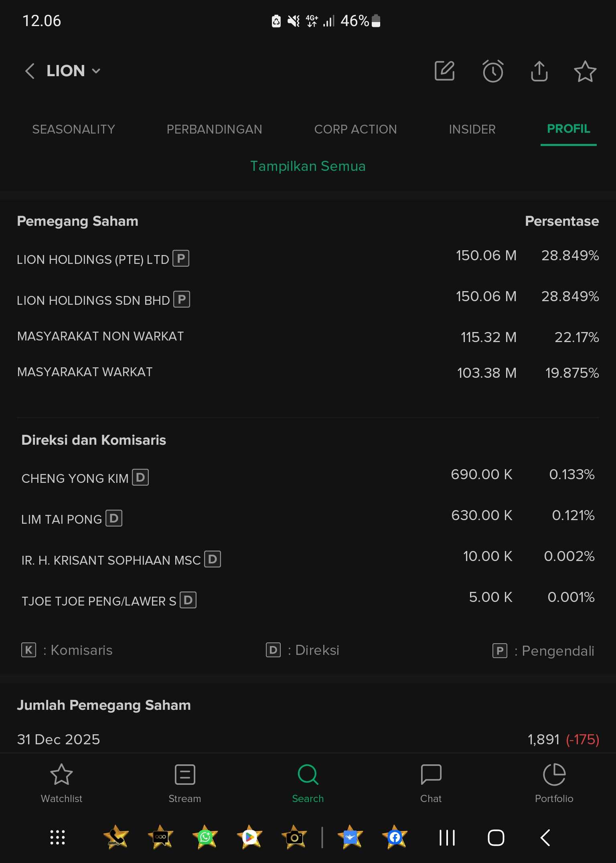
Task: Tap the Tampilkan Semua link
Action: click(x=308, y=166)
